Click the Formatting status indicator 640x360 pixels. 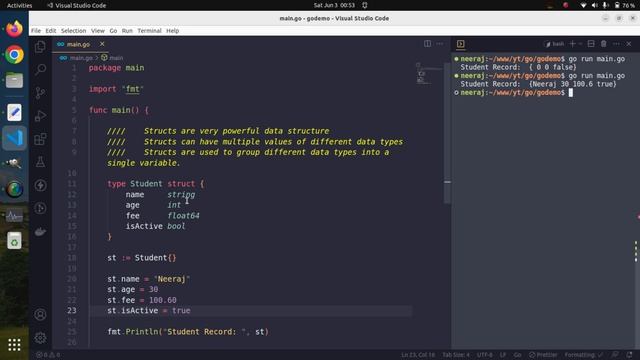pyautogui.click(x=583, y=355)
